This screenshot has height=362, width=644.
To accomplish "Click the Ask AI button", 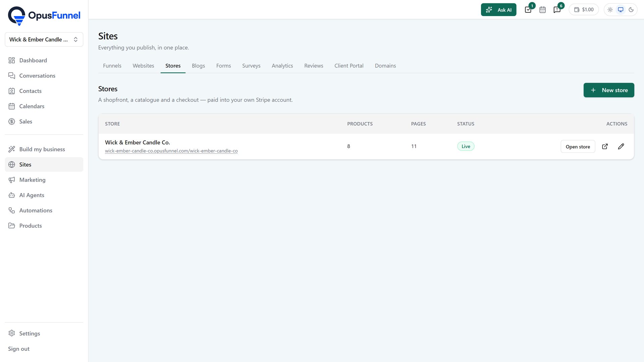I will pyautogui.click(x=498, y=10).
